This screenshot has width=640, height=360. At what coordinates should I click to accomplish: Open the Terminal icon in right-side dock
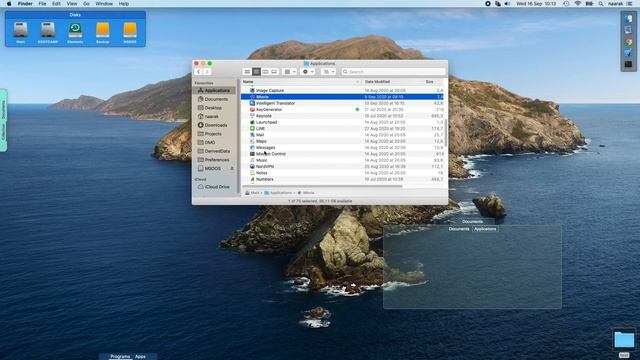628,64
